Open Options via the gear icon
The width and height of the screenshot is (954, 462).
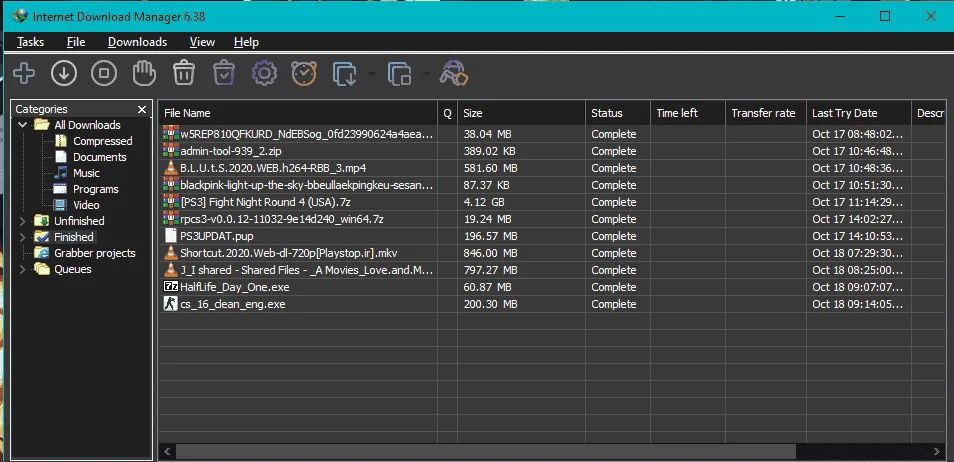click(x=264, y=74)
